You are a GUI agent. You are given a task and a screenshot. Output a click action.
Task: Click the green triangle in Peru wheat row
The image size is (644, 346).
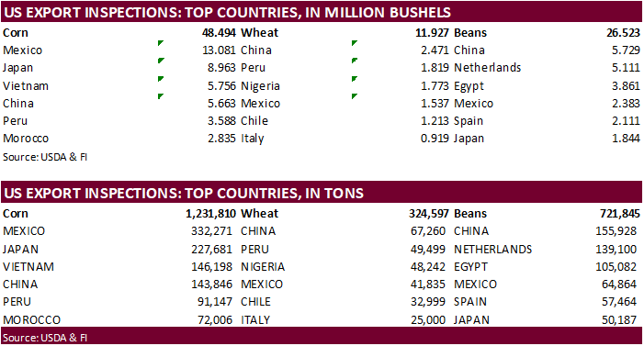click(x=355, y=61)
